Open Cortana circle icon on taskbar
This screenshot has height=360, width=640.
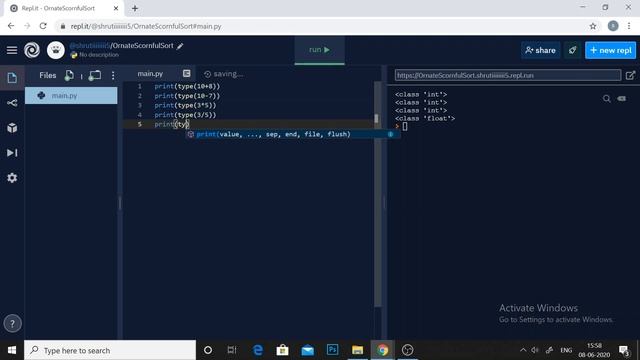tap(208, 350)
